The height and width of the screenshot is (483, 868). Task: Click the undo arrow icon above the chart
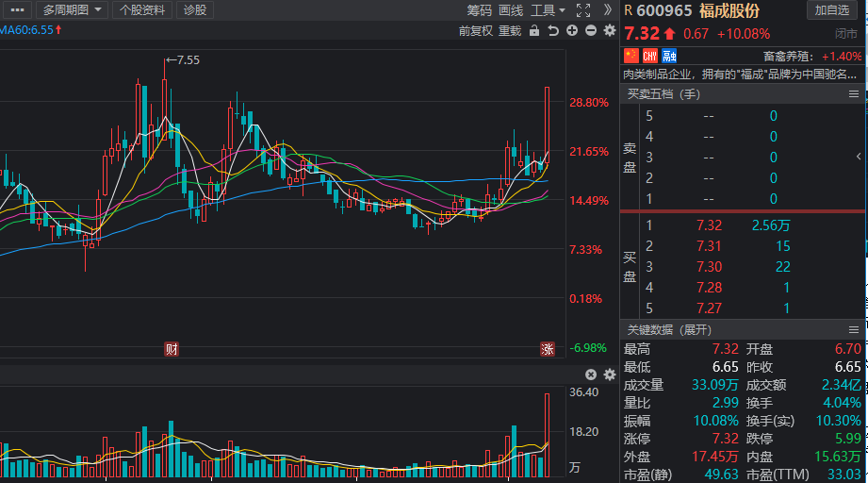[553, 30]
